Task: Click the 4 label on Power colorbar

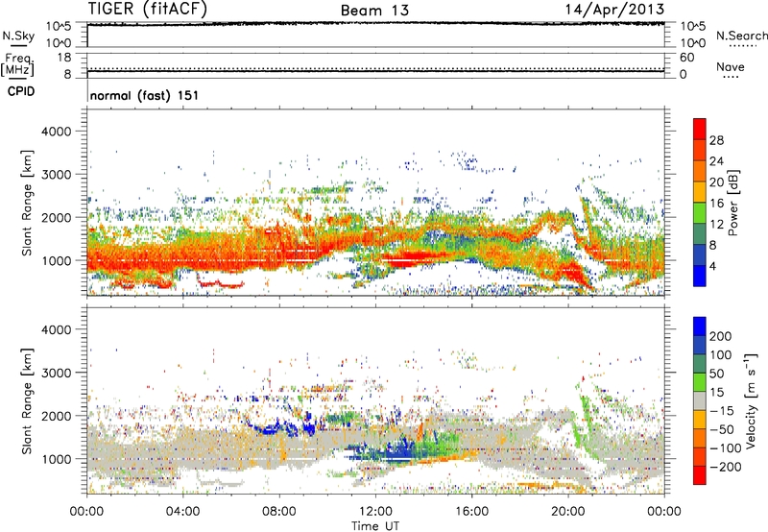Action: pyautogui.click(x=713, y=266)
